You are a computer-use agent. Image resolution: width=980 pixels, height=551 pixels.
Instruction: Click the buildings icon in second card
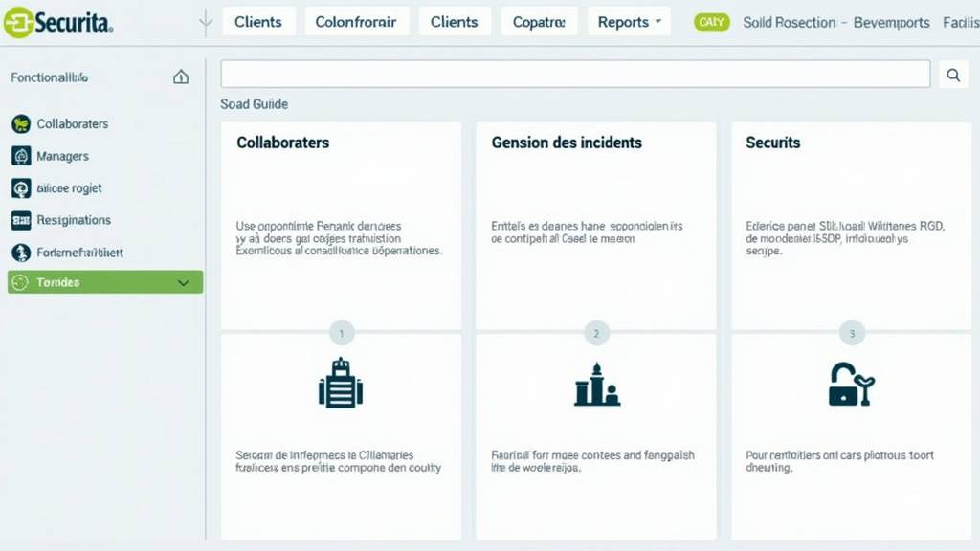pos(596,385)
